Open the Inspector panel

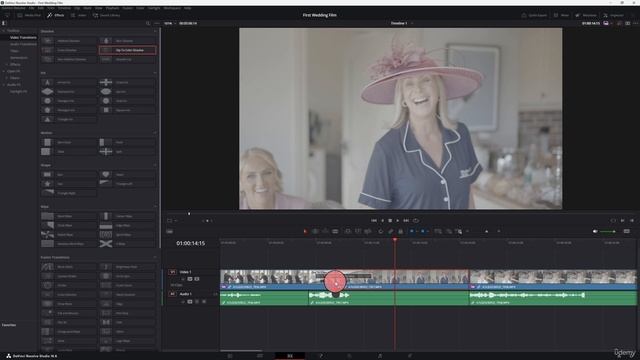click(613, 15)
